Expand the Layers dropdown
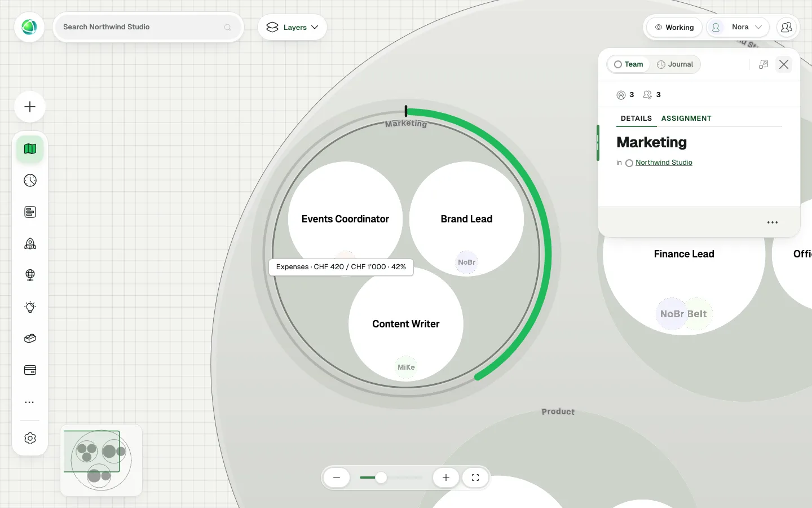Image resolution: width=812 pixels, height=508 pixels. [292, 27]
